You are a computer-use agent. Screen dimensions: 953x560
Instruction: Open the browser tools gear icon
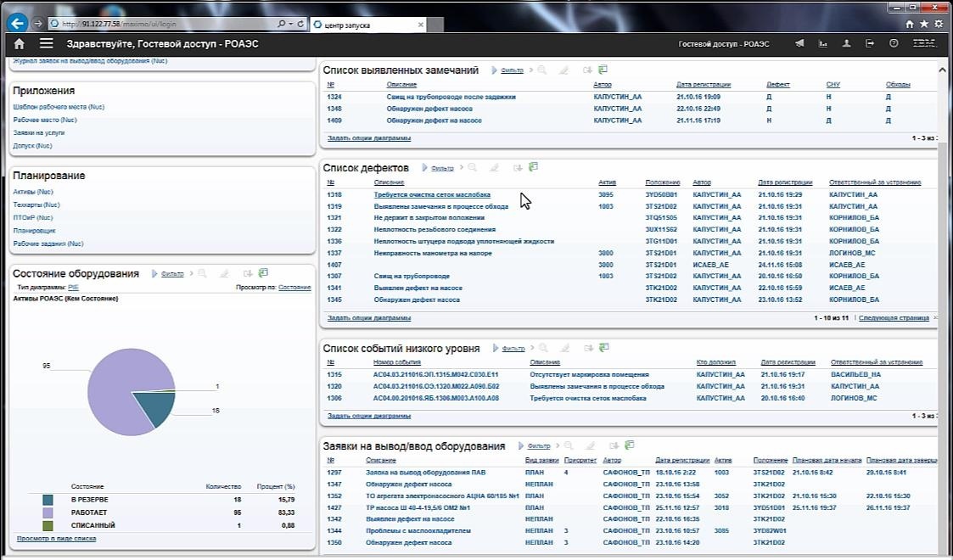coord(939,25)
